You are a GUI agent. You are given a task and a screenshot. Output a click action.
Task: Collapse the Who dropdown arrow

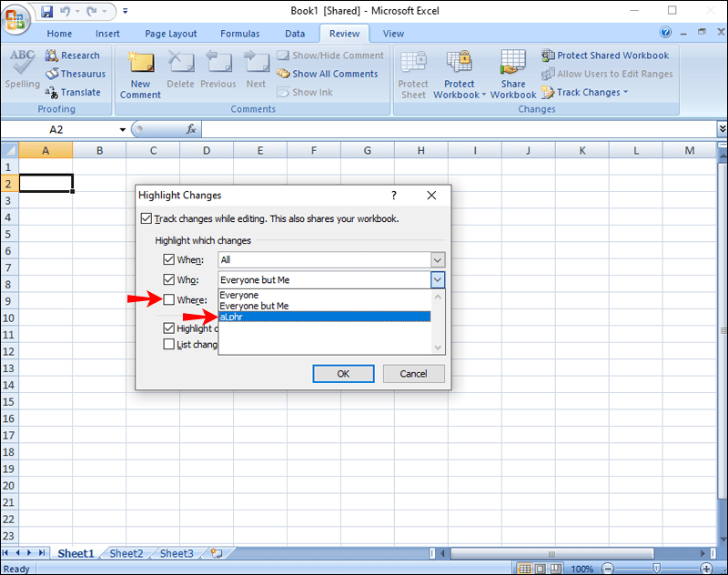(x=438, y=280)
